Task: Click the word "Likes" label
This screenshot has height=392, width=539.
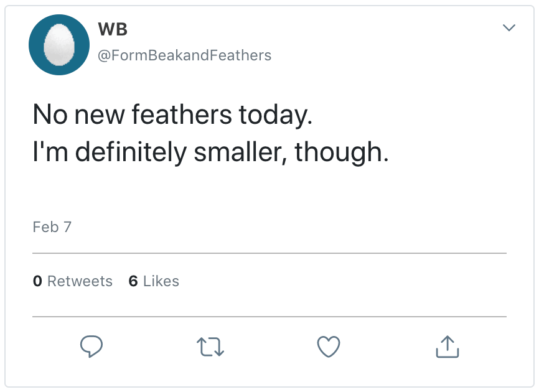Action: tap(161, 281)
